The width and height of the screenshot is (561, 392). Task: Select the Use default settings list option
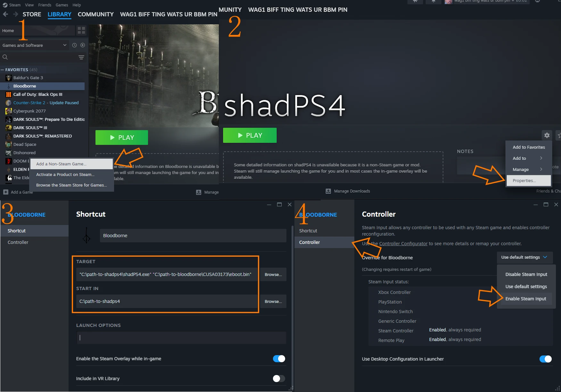point(526,287)
